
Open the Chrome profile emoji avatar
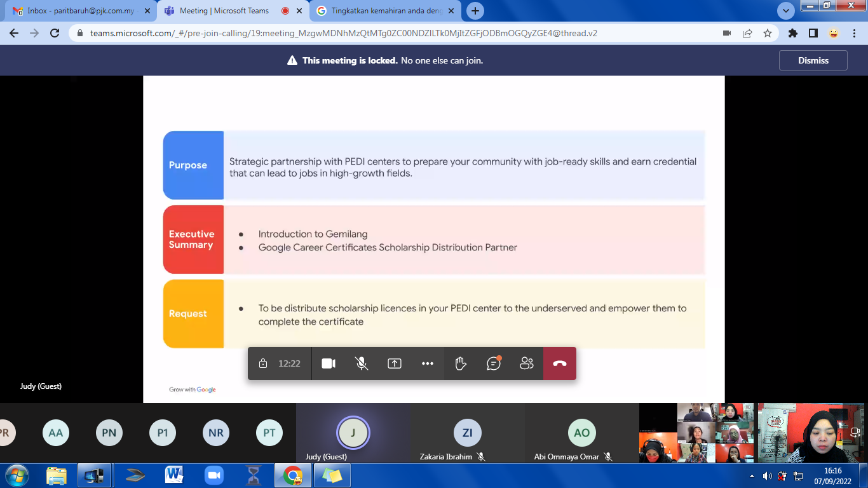tap(834, 33)
